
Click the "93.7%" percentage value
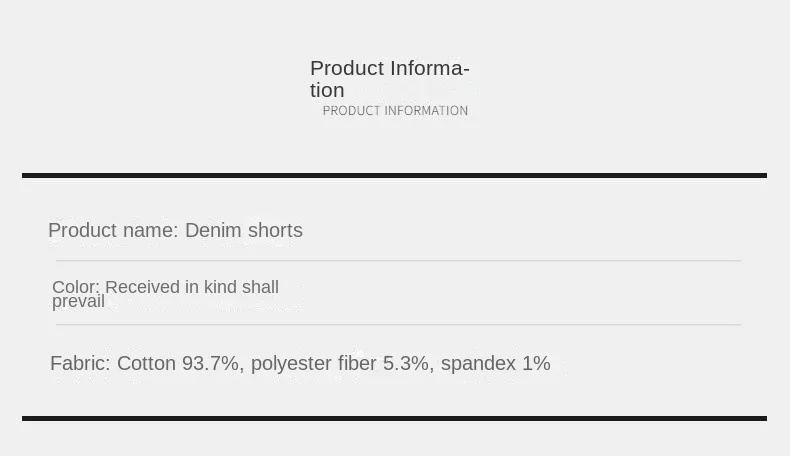210,364
